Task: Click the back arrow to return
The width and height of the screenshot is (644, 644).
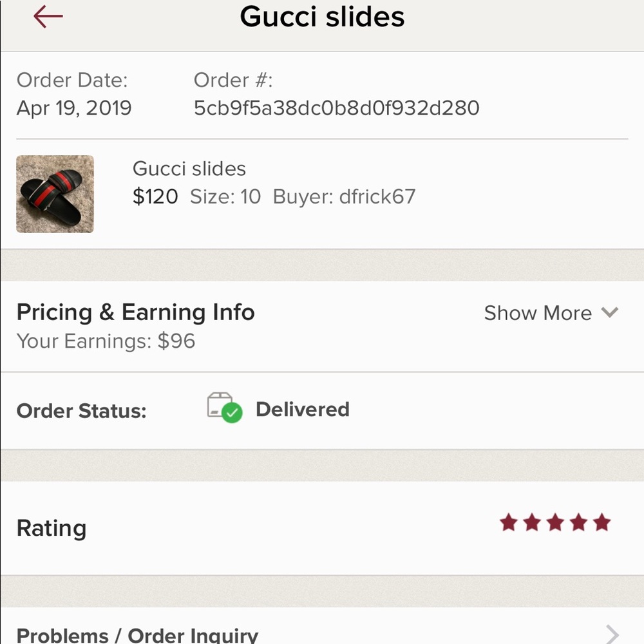Action: pos(47,17)
